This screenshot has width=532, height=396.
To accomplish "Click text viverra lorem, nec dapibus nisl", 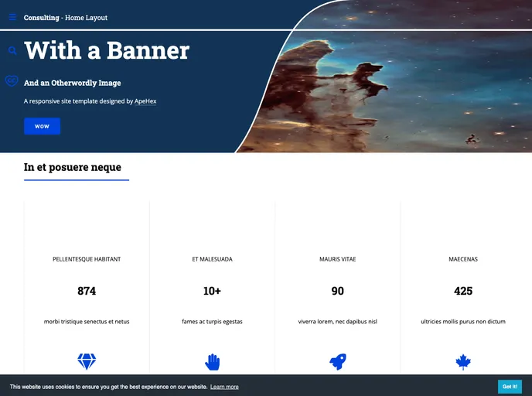I will pyautogui.click(x=338, y=322).
